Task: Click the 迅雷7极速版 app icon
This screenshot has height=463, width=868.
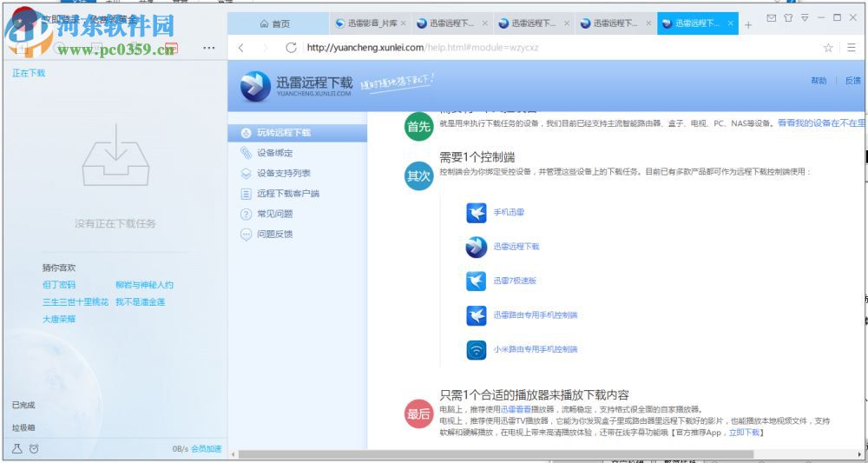Action: coord(476,281)
